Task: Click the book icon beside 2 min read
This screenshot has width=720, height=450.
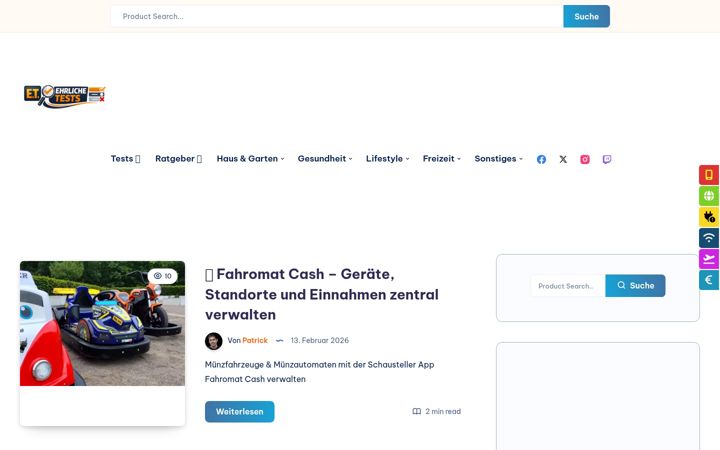Action: (x=416, y=411)
